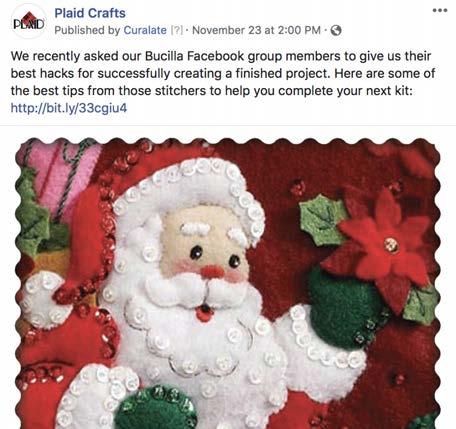Visit the Plaid Crafts page name
Viewport: 456px width, 429px height.
90,13
